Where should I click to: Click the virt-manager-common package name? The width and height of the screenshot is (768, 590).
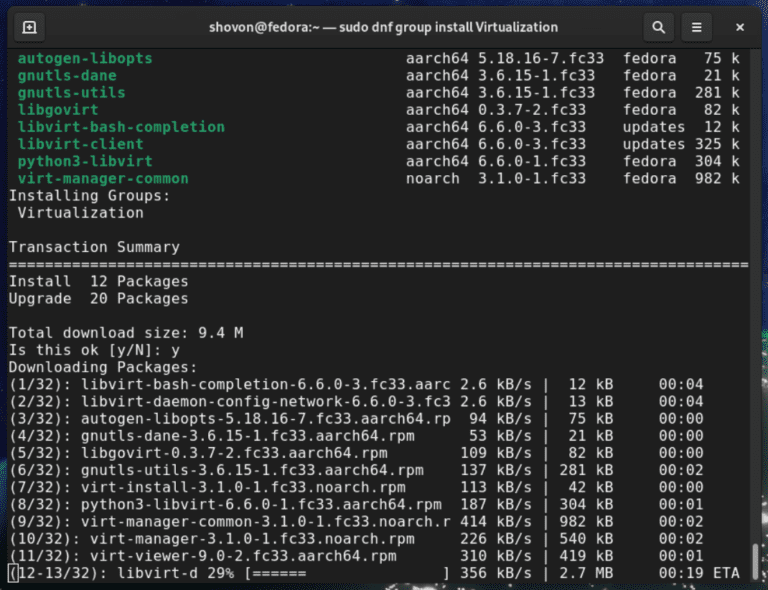tap(103, 178)
